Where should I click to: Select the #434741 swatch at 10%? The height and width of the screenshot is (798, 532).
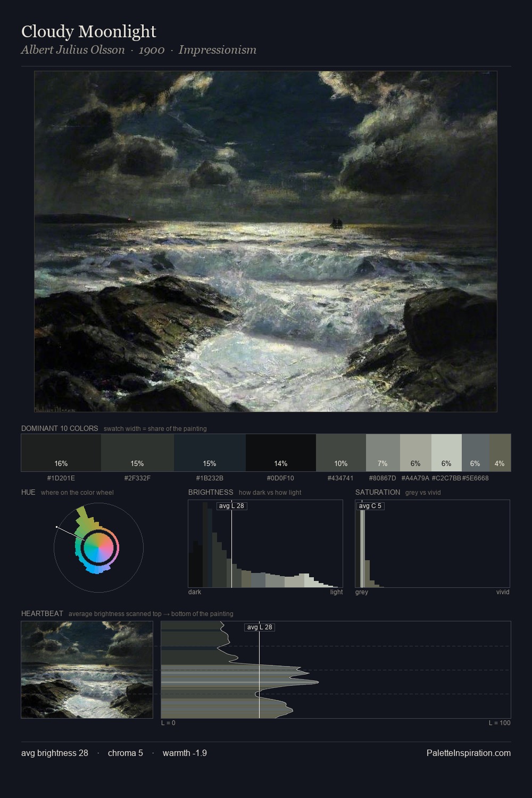(x=341, y=453)
